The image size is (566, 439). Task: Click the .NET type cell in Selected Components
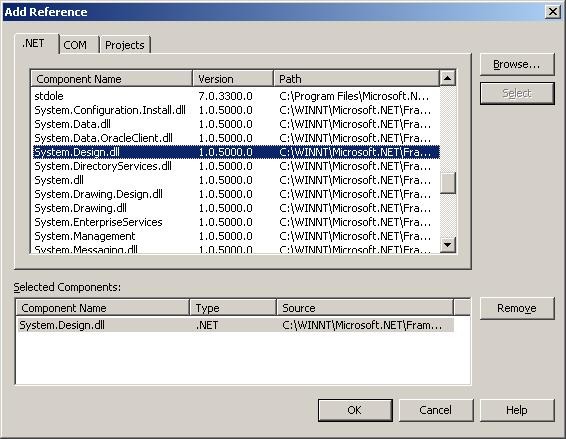207,325
